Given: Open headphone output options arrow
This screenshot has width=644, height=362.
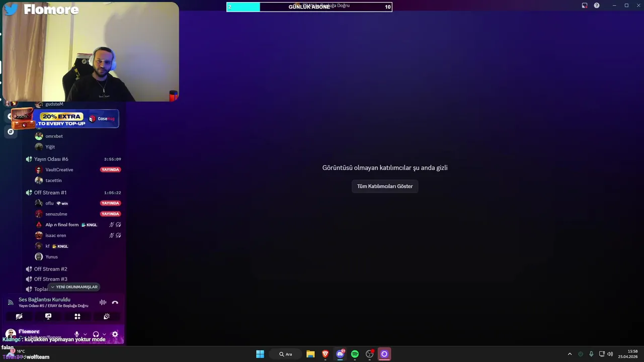Looking at the screenshot, I should tap(104, 334).
